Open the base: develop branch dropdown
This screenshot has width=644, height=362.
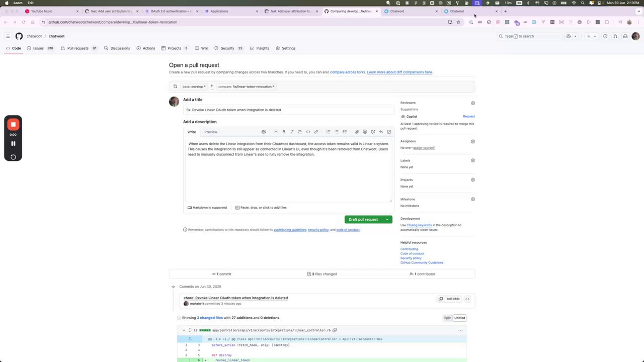194,86
